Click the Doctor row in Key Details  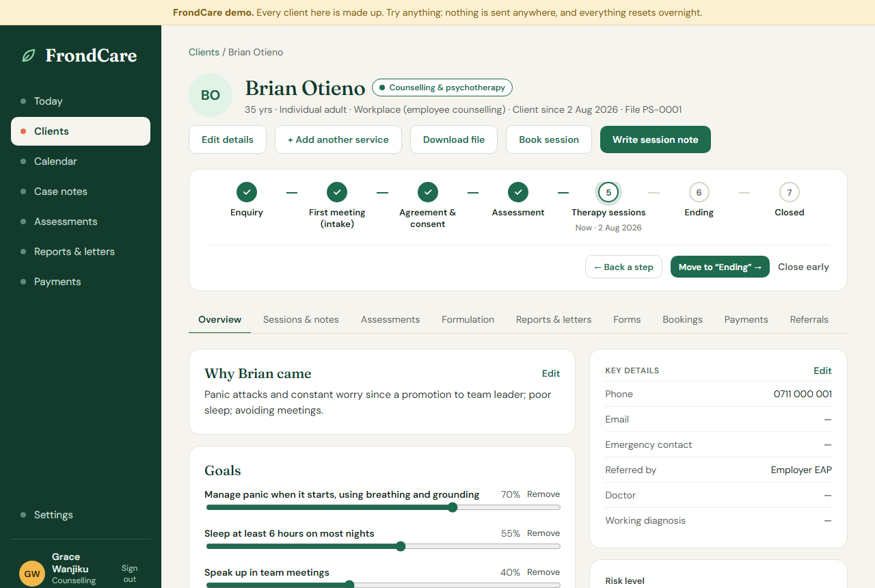pos(718,495)
